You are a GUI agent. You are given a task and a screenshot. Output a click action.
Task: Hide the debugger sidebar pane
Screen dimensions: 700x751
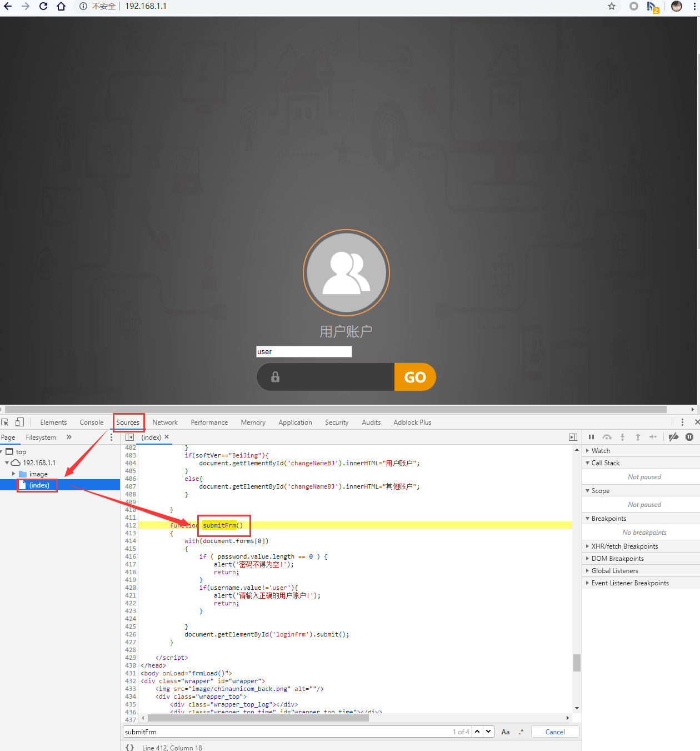(x=573, y=437)
